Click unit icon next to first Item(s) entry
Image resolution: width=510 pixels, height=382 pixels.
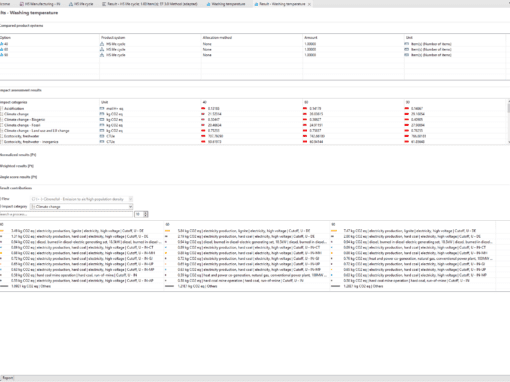[x=407, y=44]
